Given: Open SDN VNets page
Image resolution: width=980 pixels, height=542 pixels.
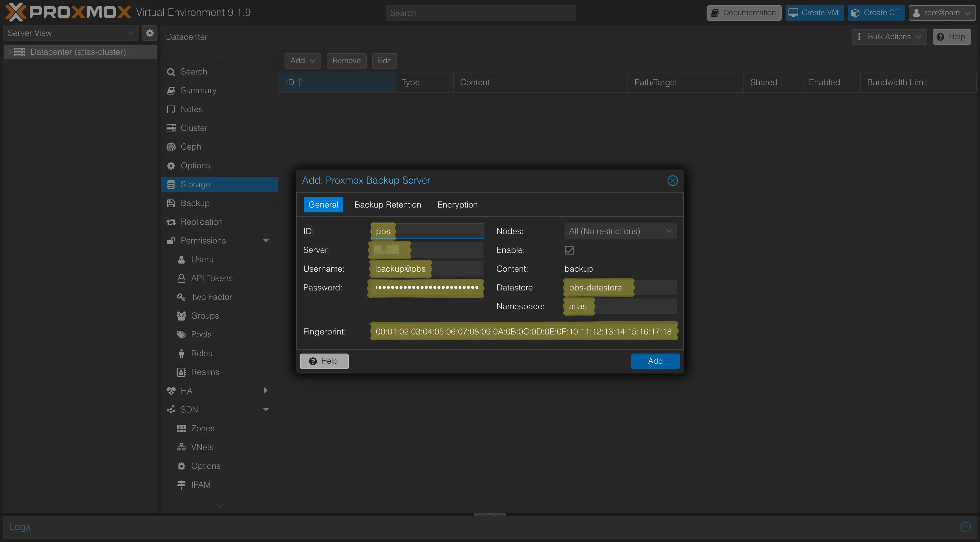Looking at the screenshot, I should (219, 447).
